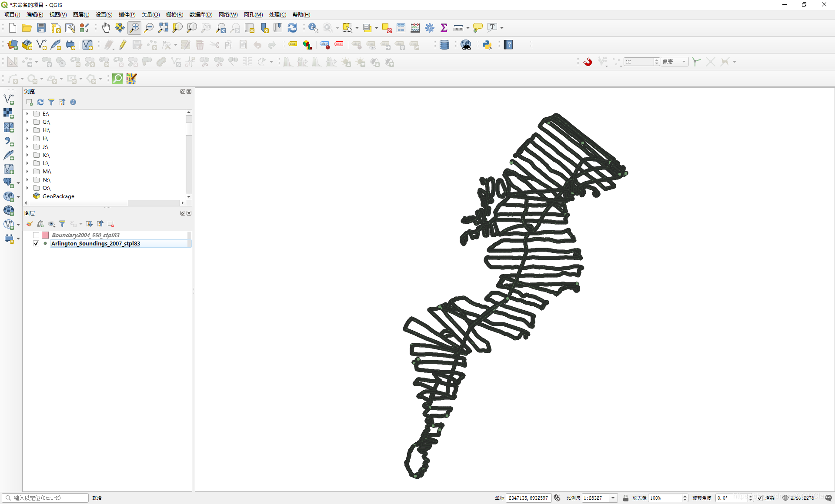Screen dimensions: 835x504
Task: Save the project with the floppy disk icon
Action: click(x=41, y=28)
